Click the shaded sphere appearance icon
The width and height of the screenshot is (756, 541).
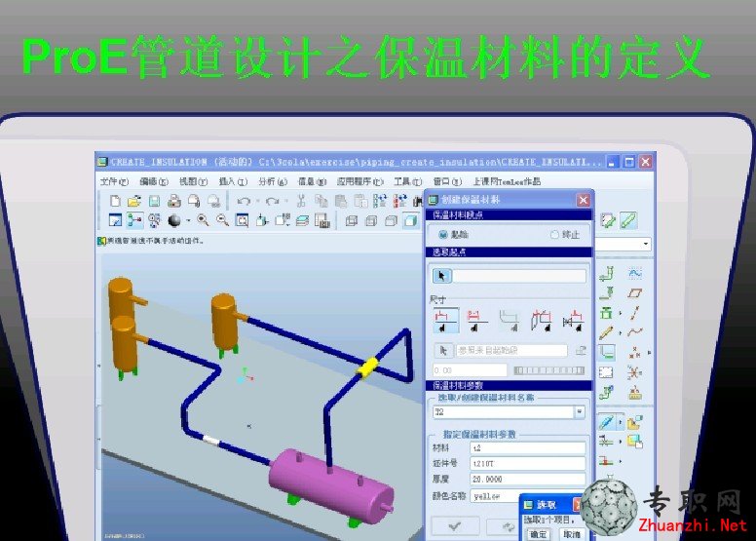[174, 220]
